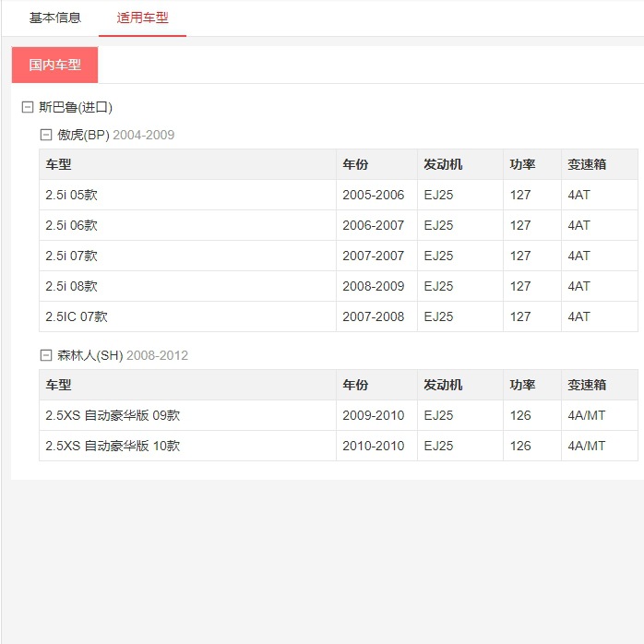Collapse the 傲虎(BP) 2004-2009 section
The width and height of the screenshot is (644, 644).
46,135
